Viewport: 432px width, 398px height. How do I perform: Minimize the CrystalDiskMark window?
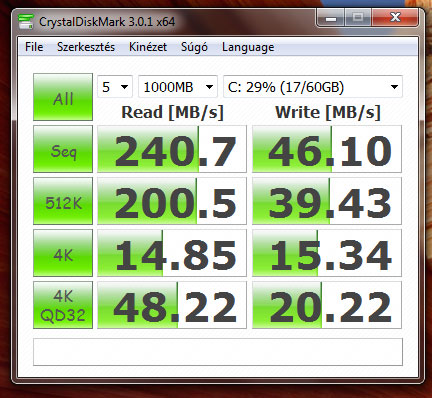pos(331,17)
